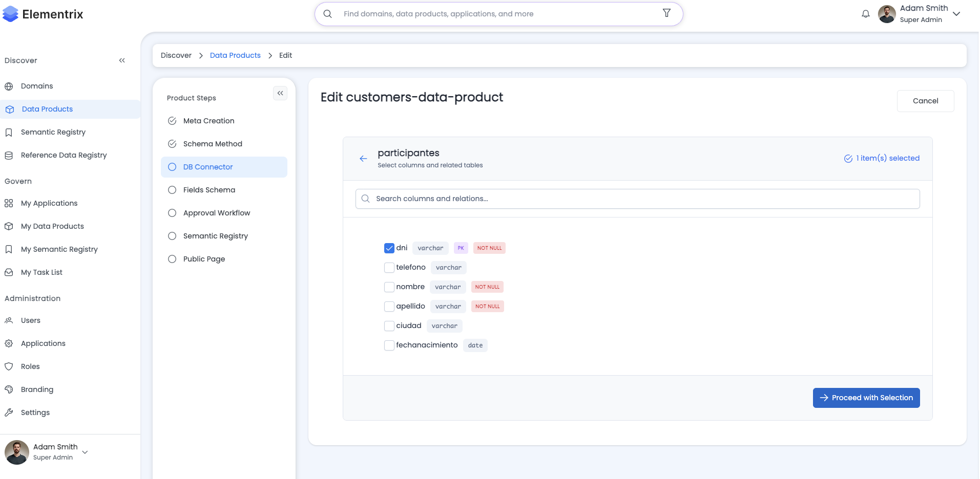The width and height of the screenshot is (980, 479).
Task: Select the Fields Schema step radio
Action: coord(172,190)
